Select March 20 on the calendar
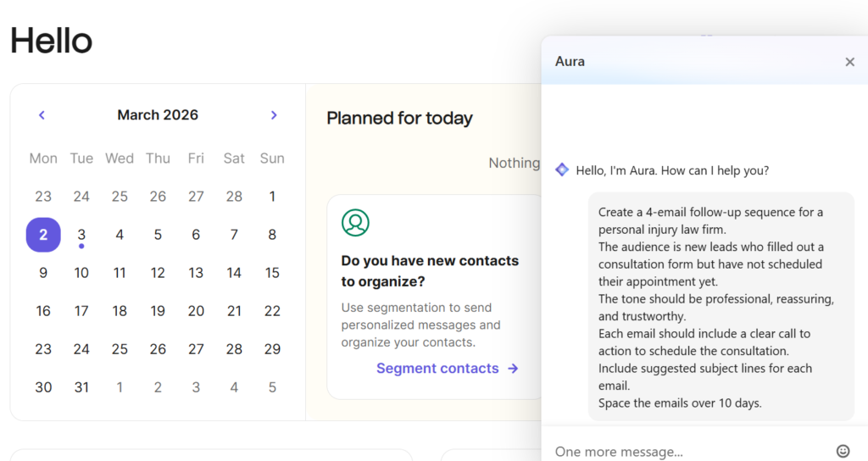This screenshot has height=461, width=868. pyautogui.click(x=196, y=311)
